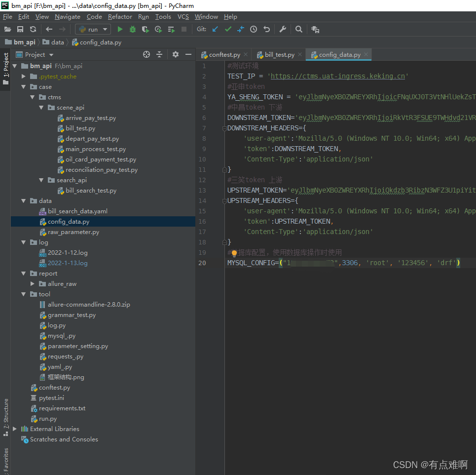Select pytest.ini file
The width and height of the screenshot is (476, 475).
52,398
